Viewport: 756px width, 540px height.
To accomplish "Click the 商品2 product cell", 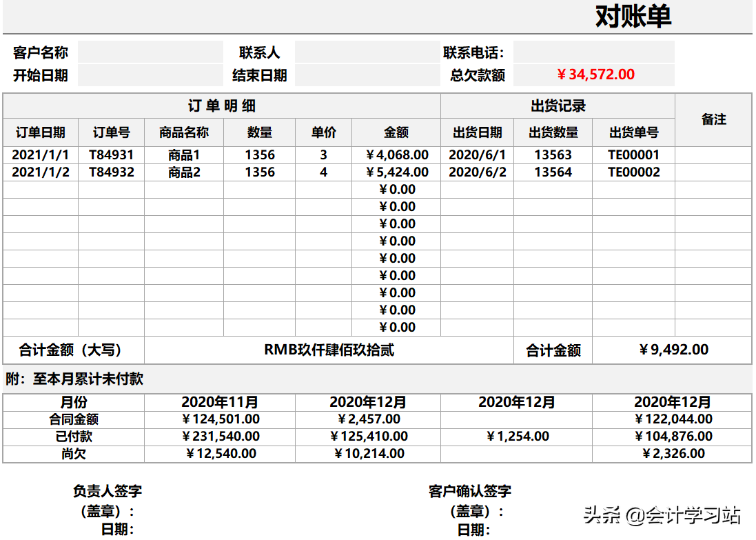I will (x=183, y=172).
